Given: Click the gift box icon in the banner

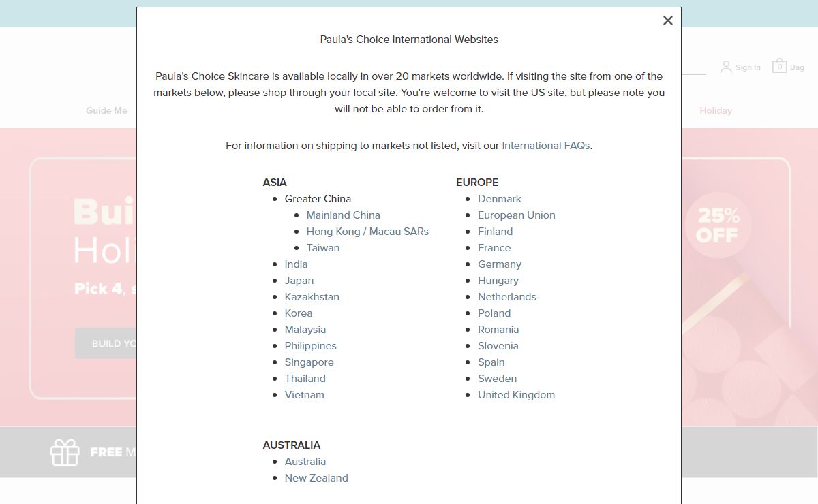Looking at the screenshot, I should 65,452.
